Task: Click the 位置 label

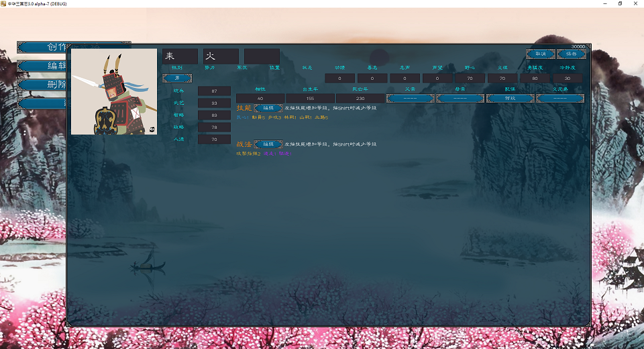Action: coord(274,68)
